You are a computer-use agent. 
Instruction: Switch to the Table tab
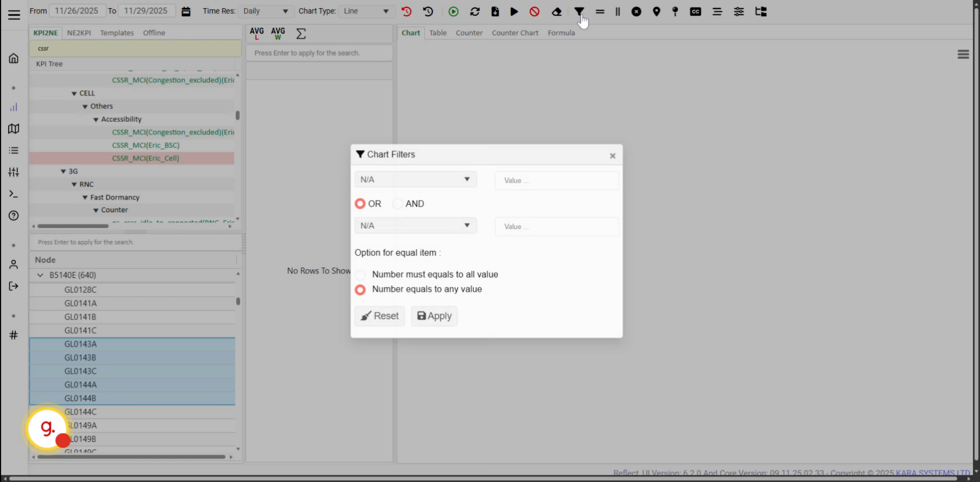pos(438,33)
